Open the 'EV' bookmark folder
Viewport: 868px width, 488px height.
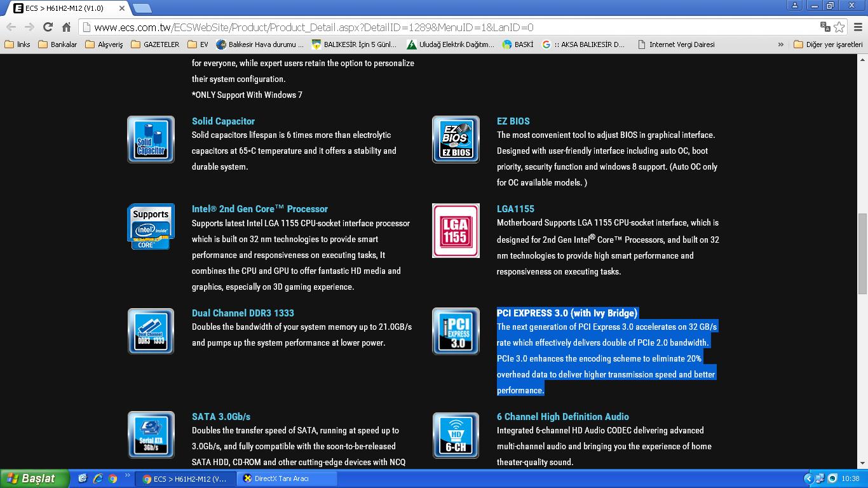pyautogui.click(x=198, y=44)
